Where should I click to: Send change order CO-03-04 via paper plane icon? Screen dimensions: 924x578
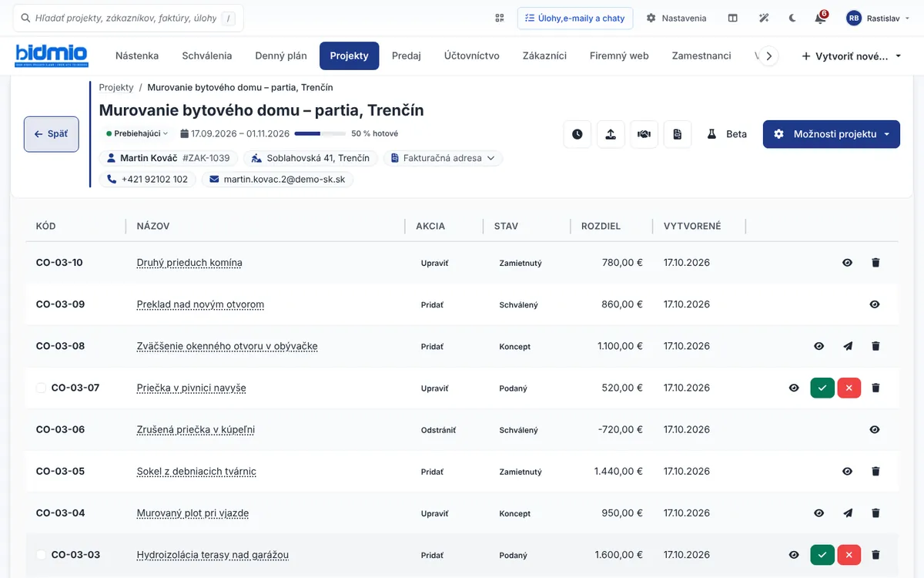848,512
